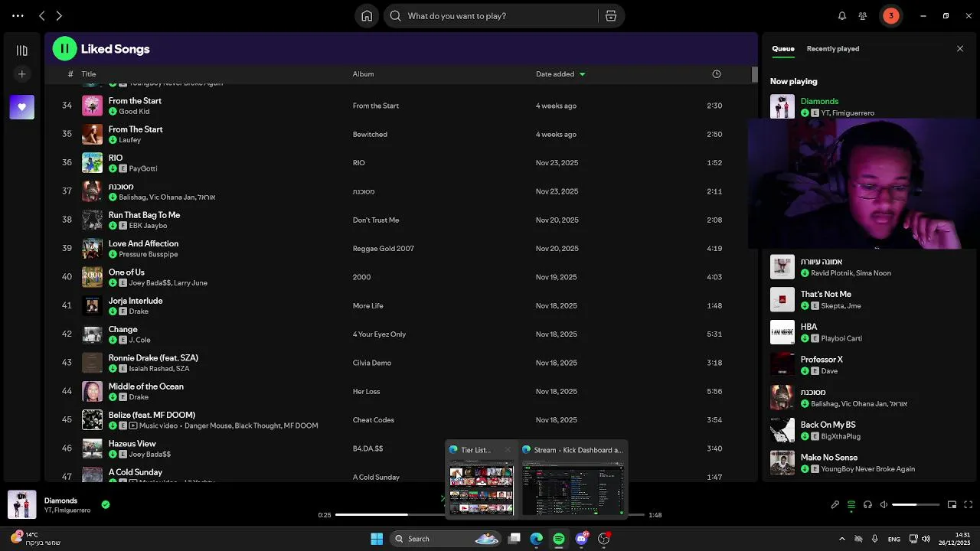
Task: Open the Bewitched album link
Action: coord(370,134)
